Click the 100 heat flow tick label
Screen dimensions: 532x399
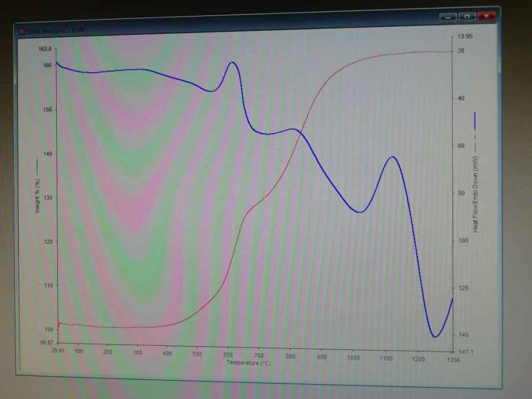click(x=463, y=241)
